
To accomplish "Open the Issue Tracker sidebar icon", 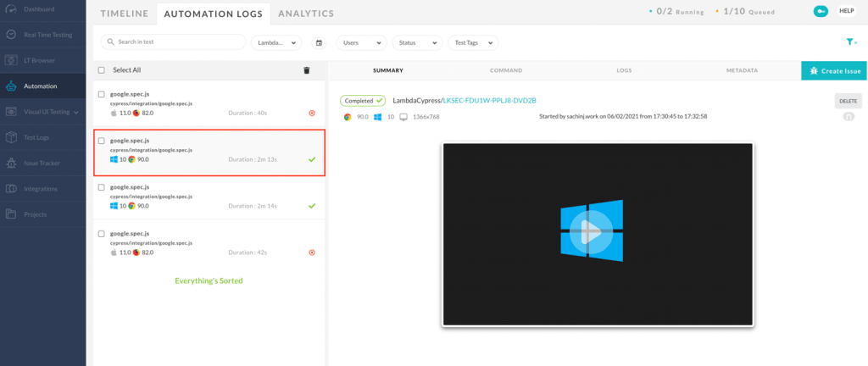I will point(10,163).
